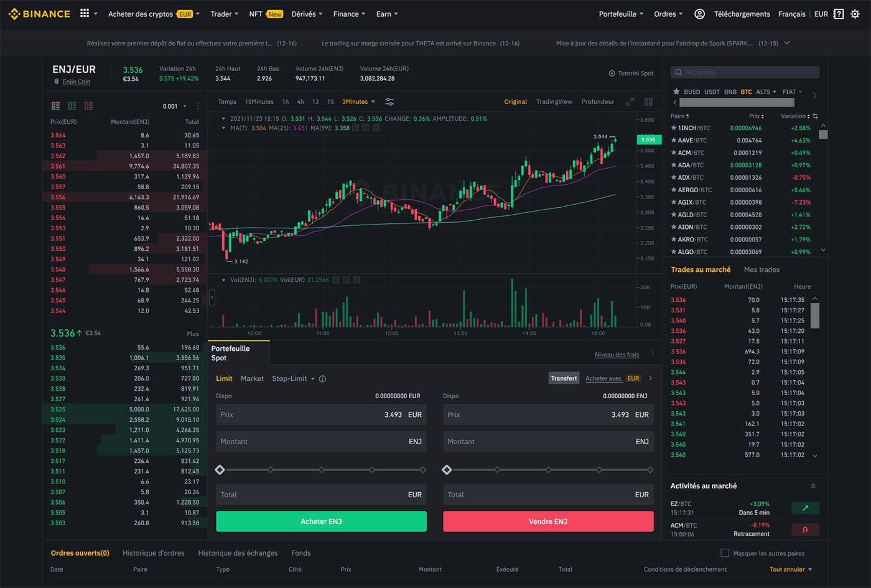The image size is (871, 588).
Task: Click the Enjin Coin info link
Action: (x=76, y=82)
